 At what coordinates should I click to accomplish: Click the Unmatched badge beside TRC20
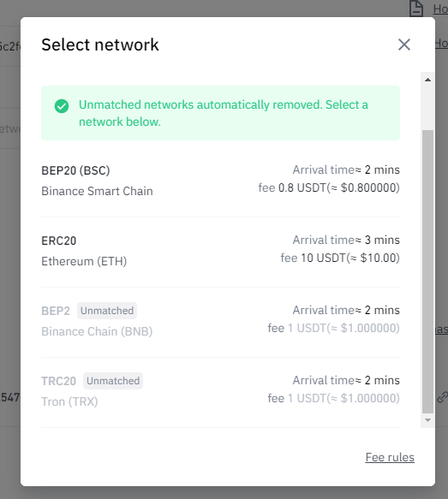click(x=113, y=381)
